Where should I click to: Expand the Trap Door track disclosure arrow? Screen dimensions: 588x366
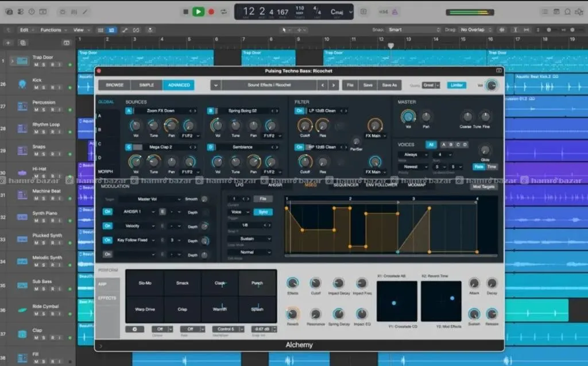click(x=13, y=60)
